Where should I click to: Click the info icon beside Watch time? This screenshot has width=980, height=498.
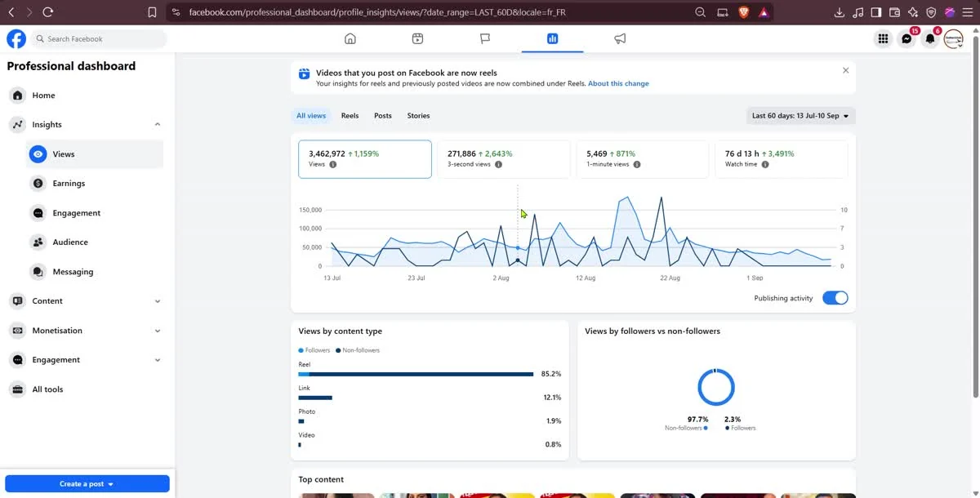point(765,164)
